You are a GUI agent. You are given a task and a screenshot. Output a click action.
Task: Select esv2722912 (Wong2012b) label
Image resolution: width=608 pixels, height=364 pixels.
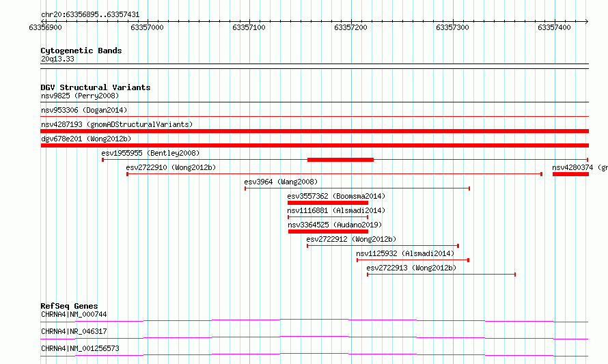351,239
